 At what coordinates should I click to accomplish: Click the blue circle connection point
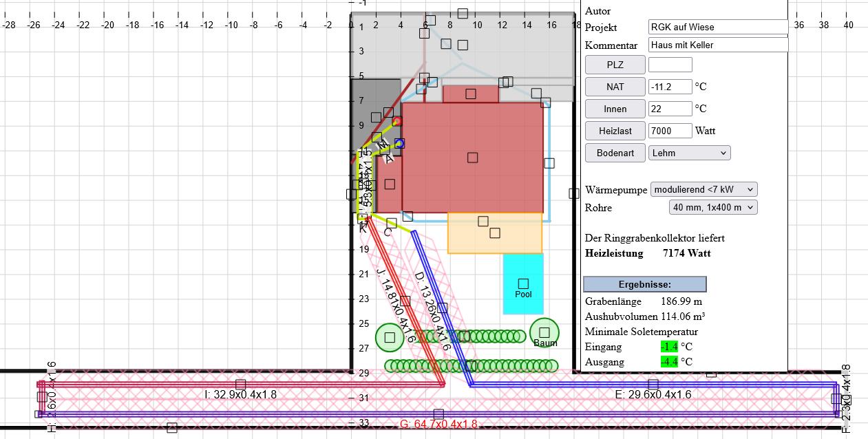tap(399, 143)
